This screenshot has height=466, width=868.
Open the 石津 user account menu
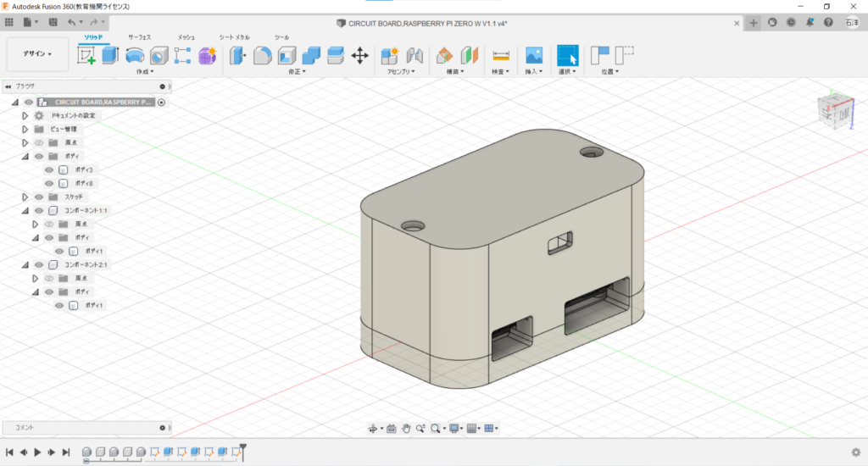[x=852, y=22]
